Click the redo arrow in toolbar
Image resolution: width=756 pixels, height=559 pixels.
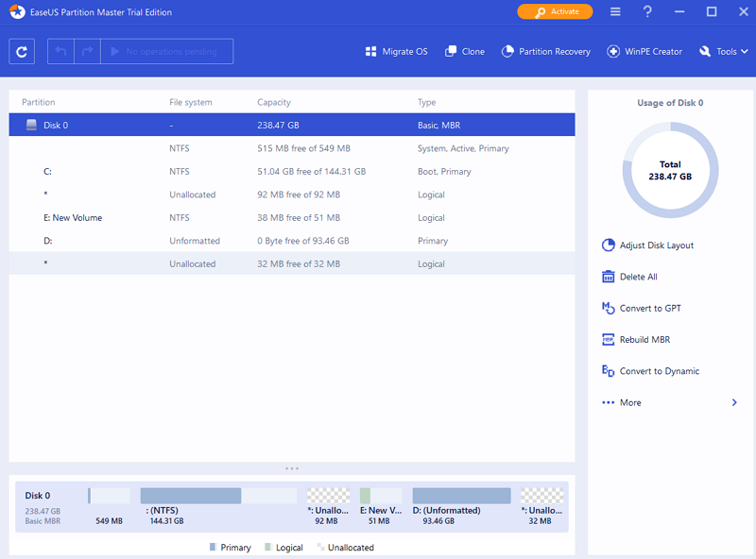[88, 52]
